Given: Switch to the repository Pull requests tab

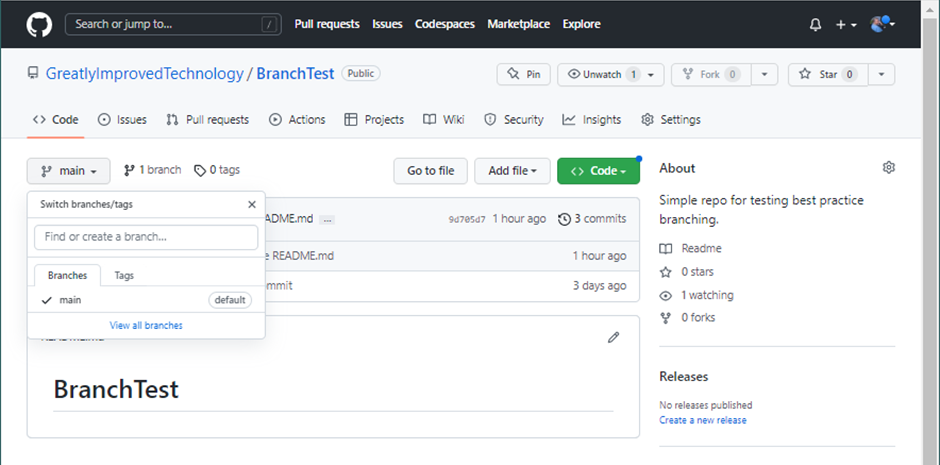Looking at the screenshot, I should (207, 119).
